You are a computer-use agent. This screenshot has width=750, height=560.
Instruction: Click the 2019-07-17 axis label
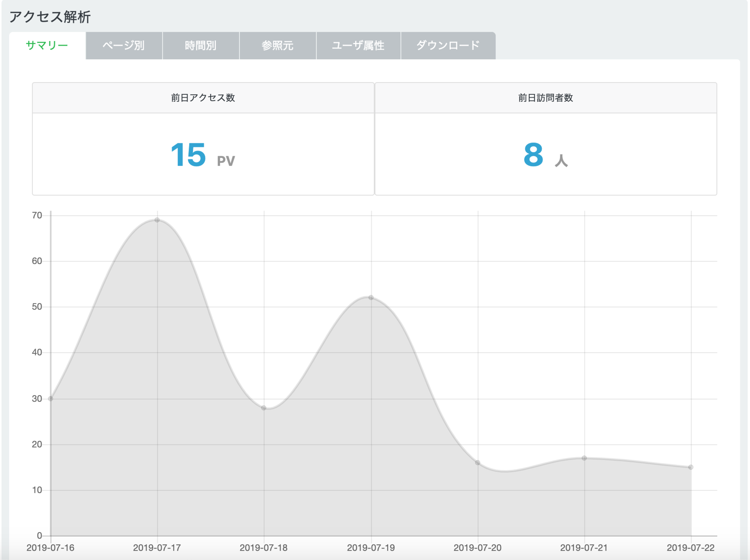[x=157, y=548]
